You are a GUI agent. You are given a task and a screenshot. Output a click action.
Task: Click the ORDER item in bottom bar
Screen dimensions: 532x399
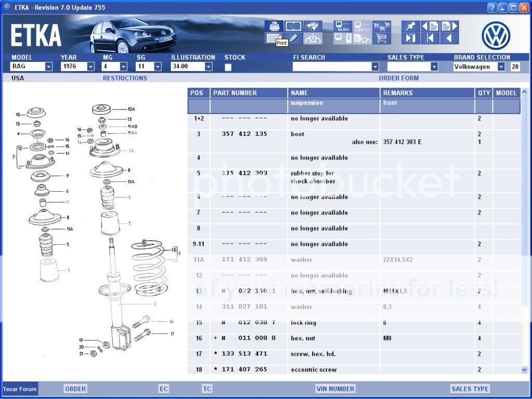coord(75,389)
